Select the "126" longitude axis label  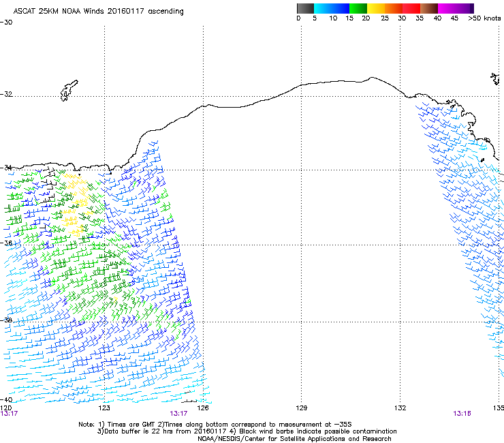point(203,408)
